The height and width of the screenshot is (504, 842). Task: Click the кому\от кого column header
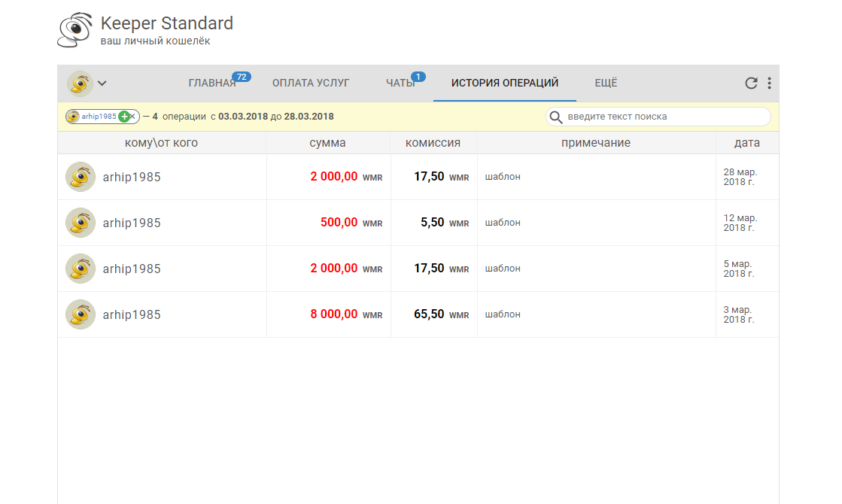point(161,143)
